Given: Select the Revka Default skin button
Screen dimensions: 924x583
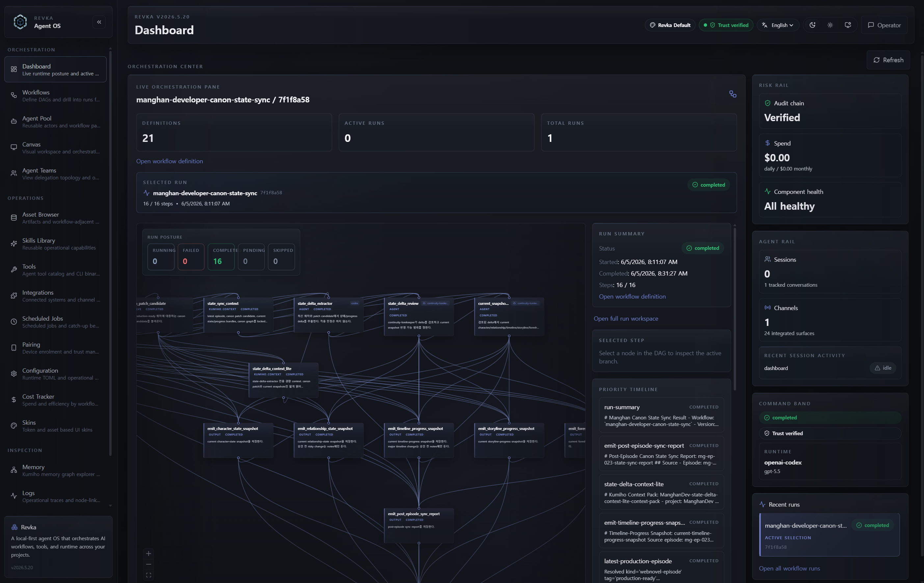Looking at the screenshot, I should [x=670, y=25].
